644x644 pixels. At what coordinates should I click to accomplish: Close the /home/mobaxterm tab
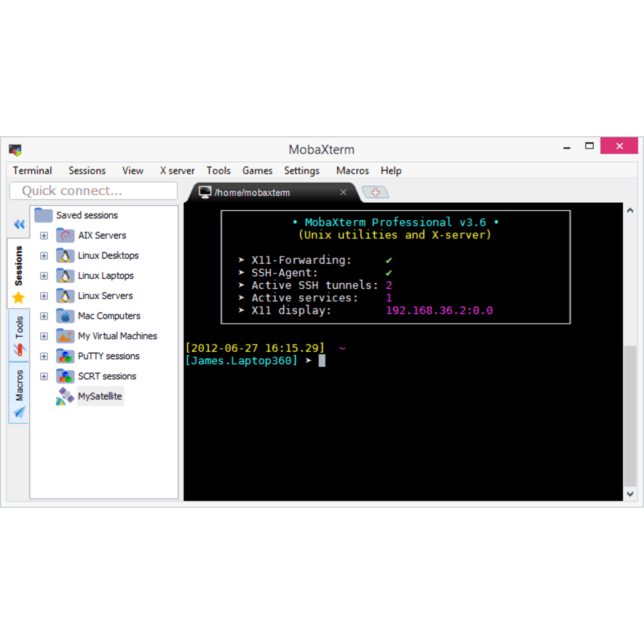pyautogui.click(x=343, y=192)
